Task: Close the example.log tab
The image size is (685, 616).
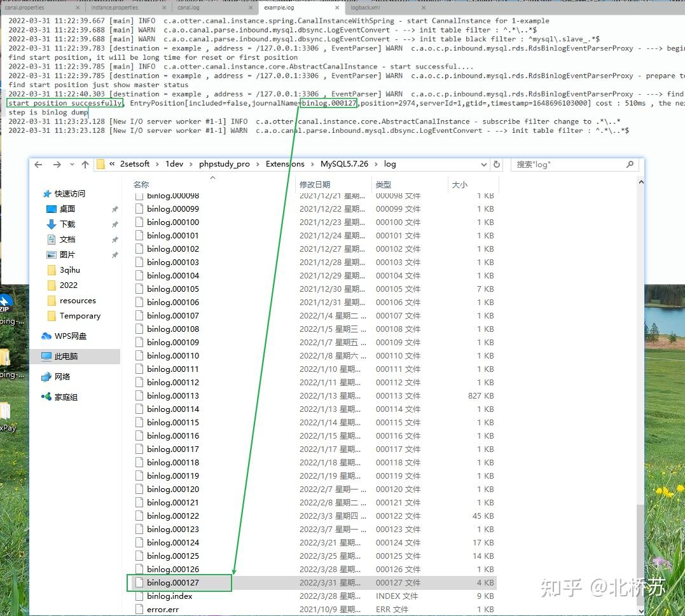Action: [x=337, y=8]
